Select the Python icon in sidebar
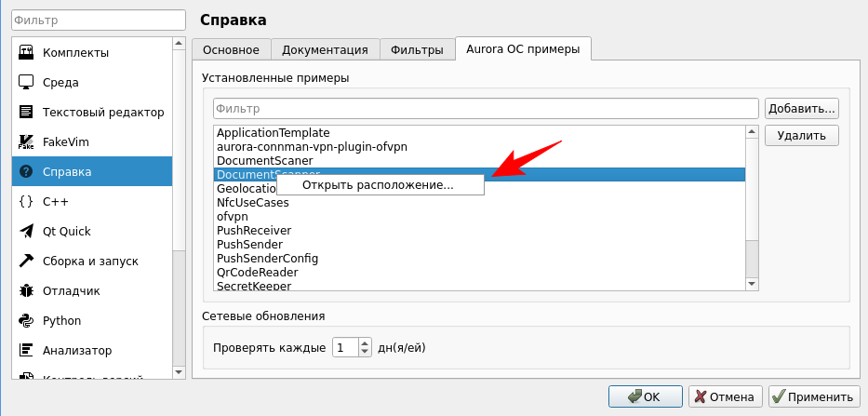This screenshot has width=868, height=416. (x=26, y=320)
